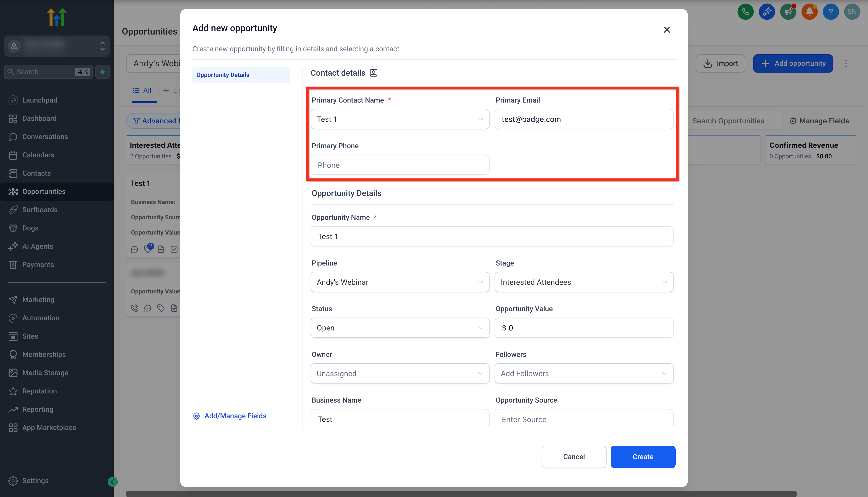Open the Status dropdown set to Open
Image resolution: width=868 pixels, height=497 pixels.
(399, 328)
